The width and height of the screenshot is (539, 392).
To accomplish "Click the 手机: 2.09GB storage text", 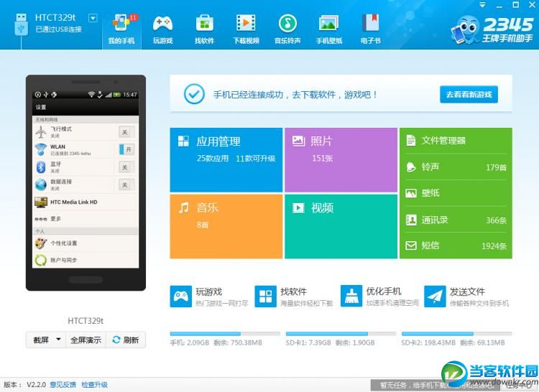I will click(x=190, y=342).
